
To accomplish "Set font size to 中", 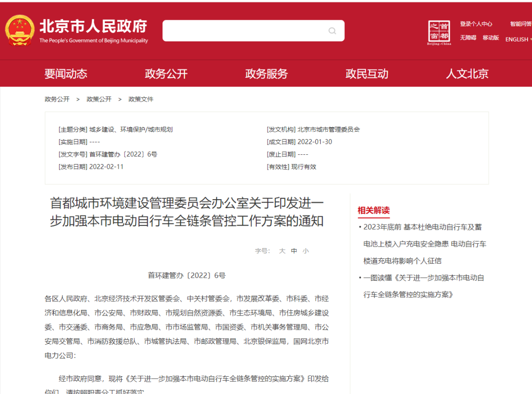I will pyautogui.click(x=294, y=251).
